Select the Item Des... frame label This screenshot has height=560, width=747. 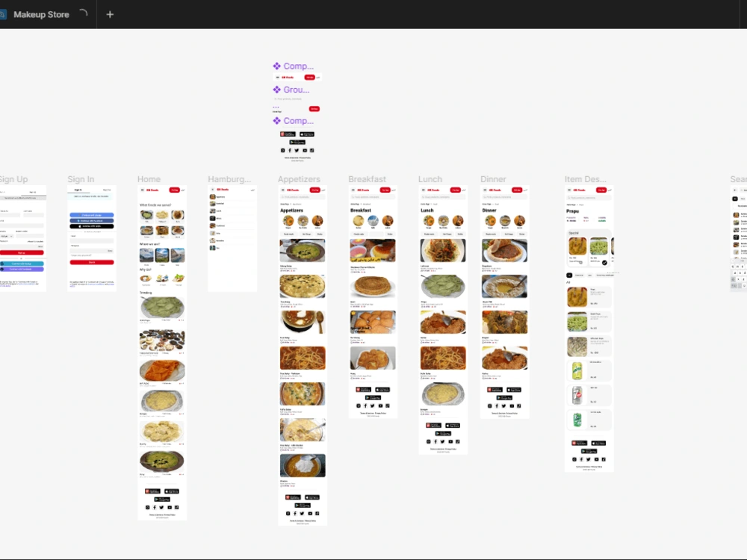click(x=586, y=179)
